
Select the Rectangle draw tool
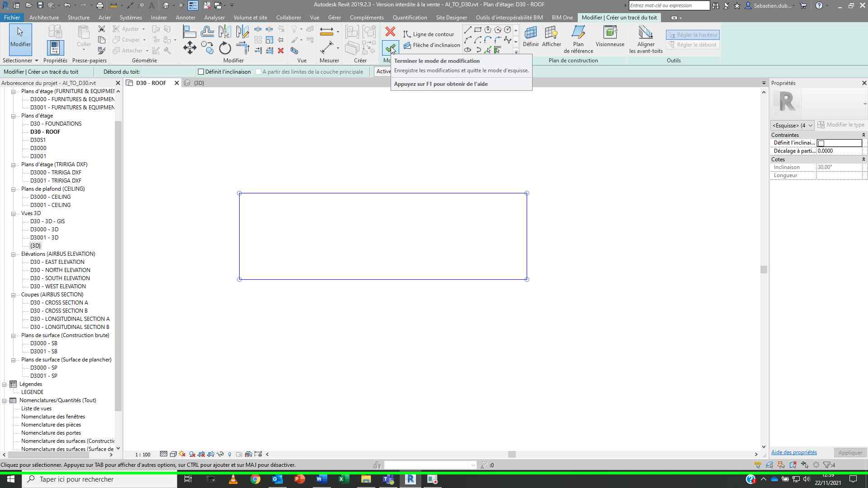[x=478, y=30]
